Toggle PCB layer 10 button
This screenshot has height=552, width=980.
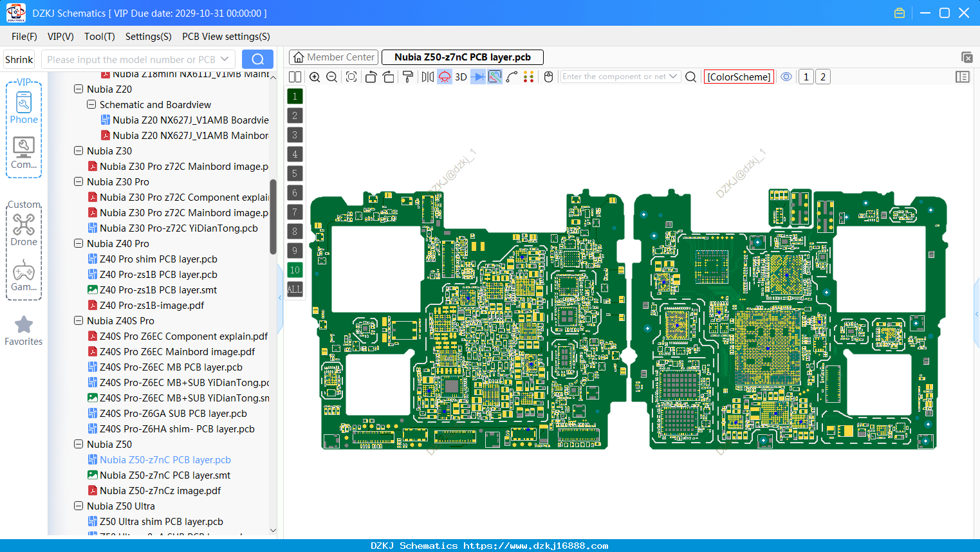295,270
